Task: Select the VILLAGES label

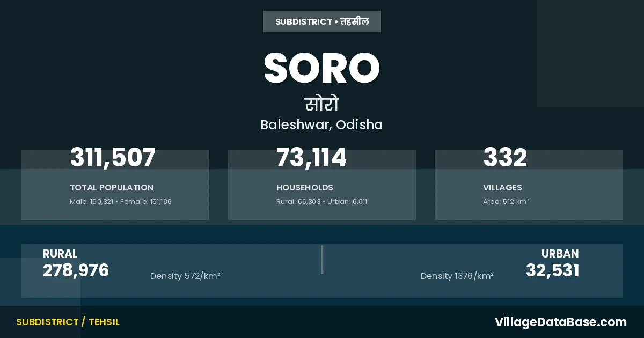Action: [x=502, y=188]
